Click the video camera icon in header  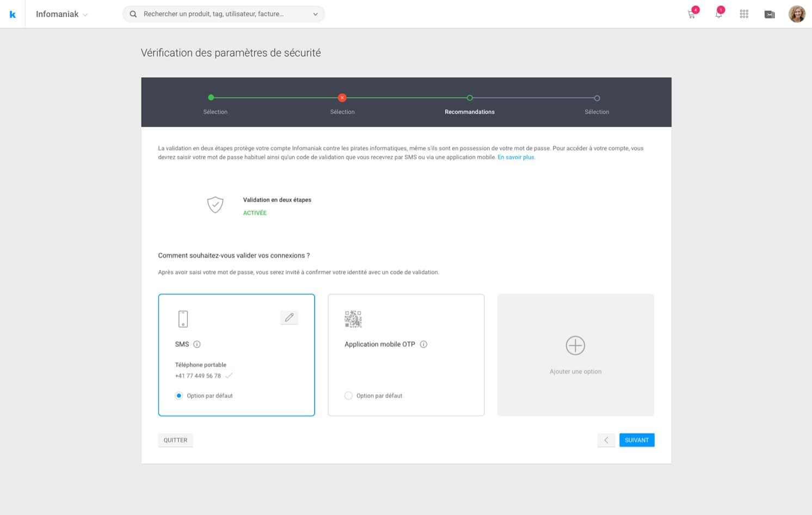770,15
